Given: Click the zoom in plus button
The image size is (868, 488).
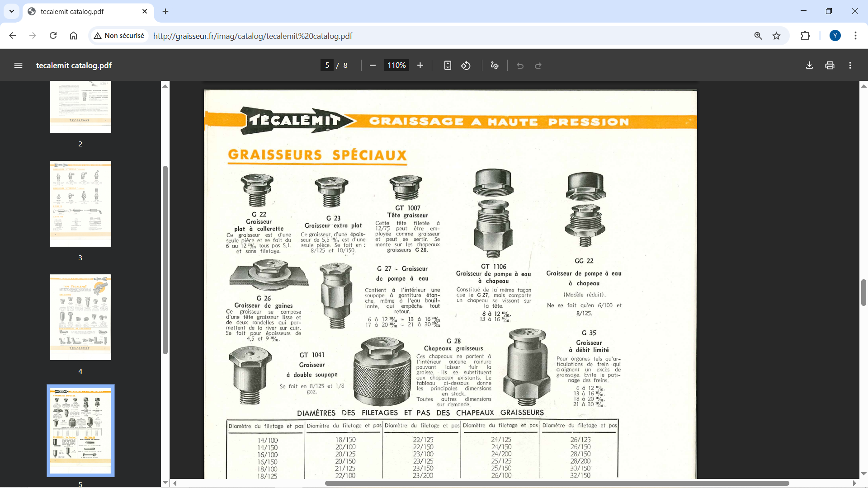Looking at the screenshot, I should coord(420,66).
